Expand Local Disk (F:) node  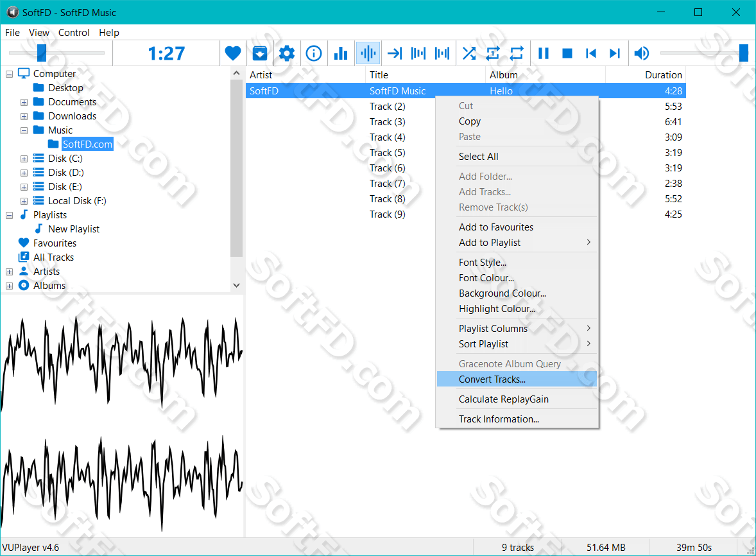(24, 201)
